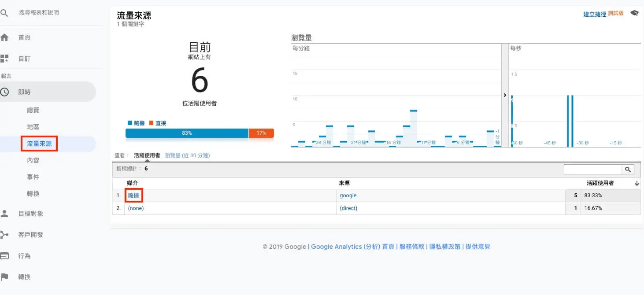Click the 轉換 flag icon
This screenshot has height=295, width=644.
click(x=4, y=277)
